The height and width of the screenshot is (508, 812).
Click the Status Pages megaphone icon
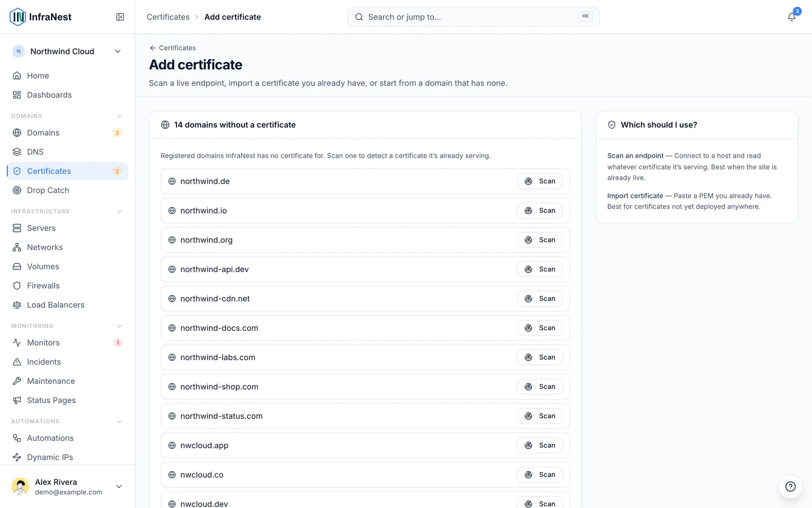tap(17, 400)
